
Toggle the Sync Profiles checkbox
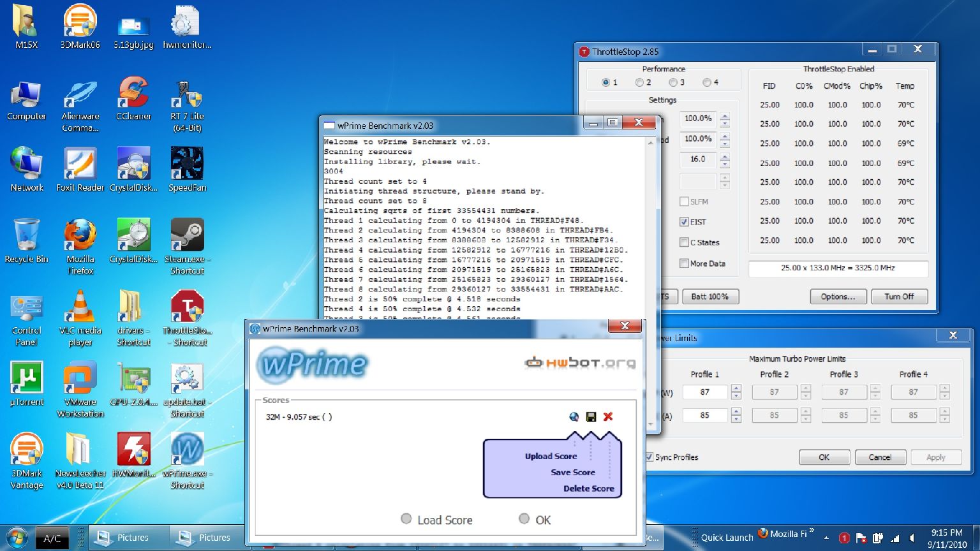point(650,457)
